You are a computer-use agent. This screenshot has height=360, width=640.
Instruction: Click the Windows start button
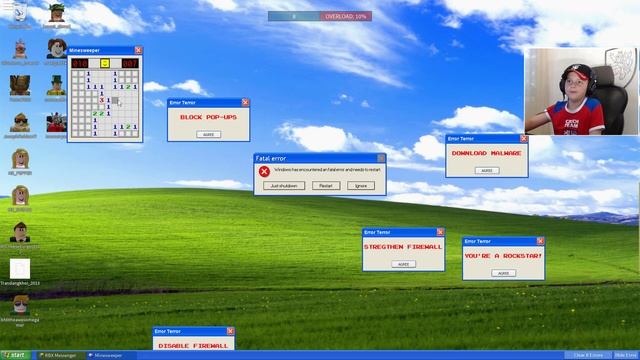click(16, 355)
